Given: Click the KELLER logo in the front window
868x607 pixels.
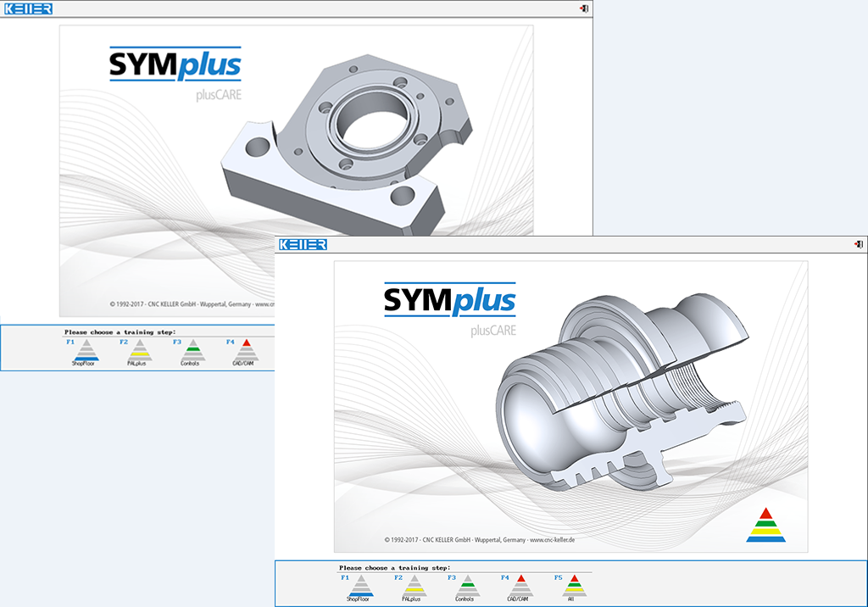Looking at the screenshot, I should pyautogui.click(x=303, y=245).
